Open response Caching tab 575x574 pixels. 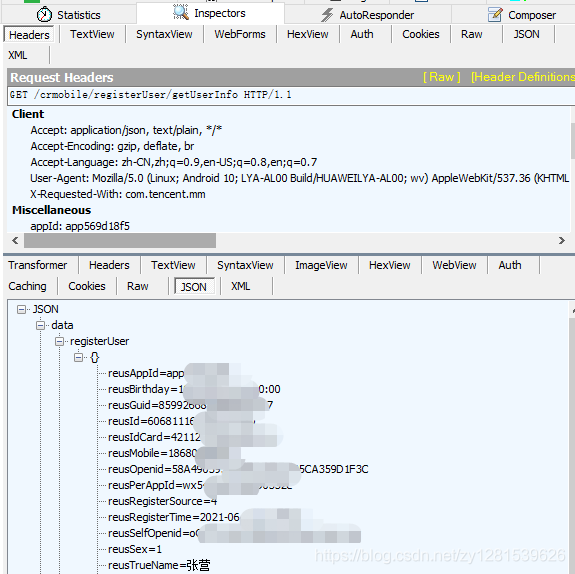pos(28,286)
